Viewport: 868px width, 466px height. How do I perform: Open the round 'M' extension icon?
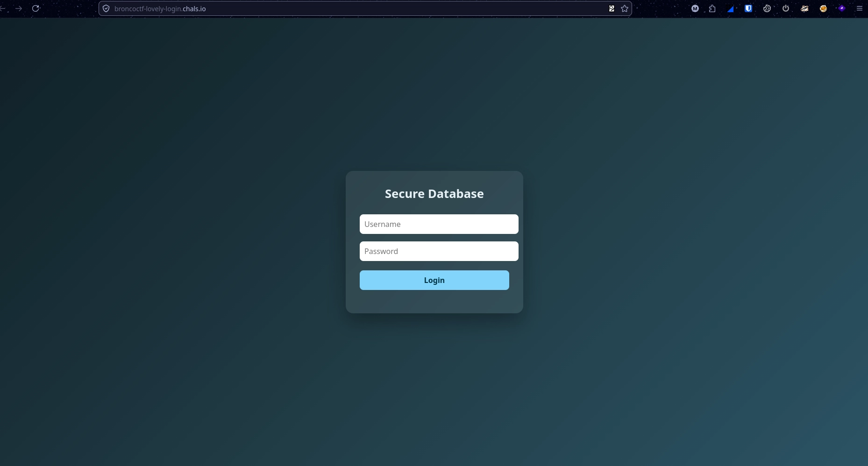(695, 8)
